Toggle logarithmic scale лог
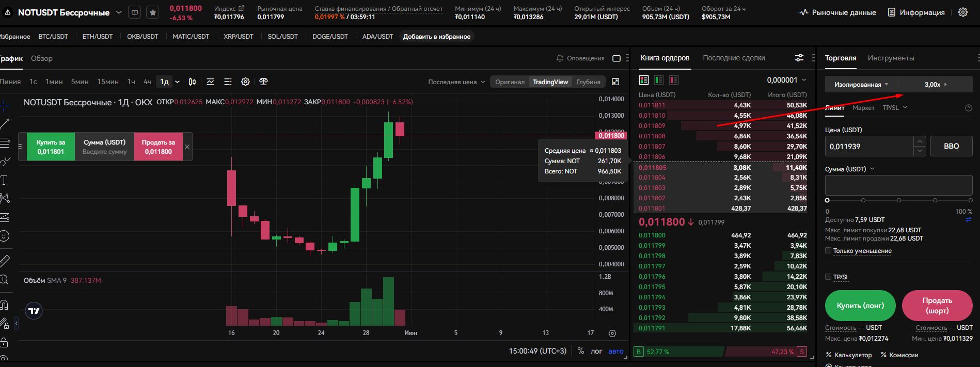The width and height of the screenshot is (980, 367). pos(596,351)
